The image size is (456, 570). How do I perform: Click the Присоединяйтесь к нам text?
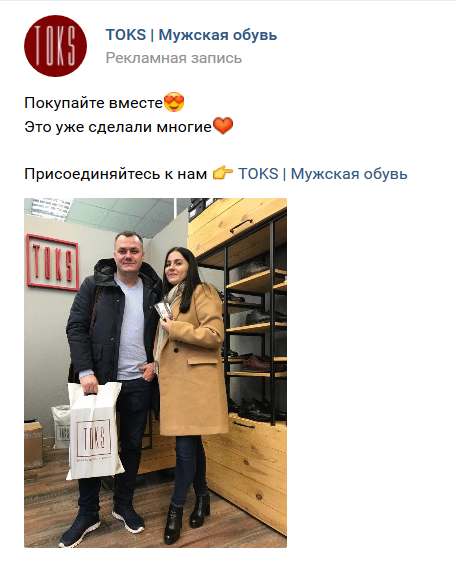point(116,174)
